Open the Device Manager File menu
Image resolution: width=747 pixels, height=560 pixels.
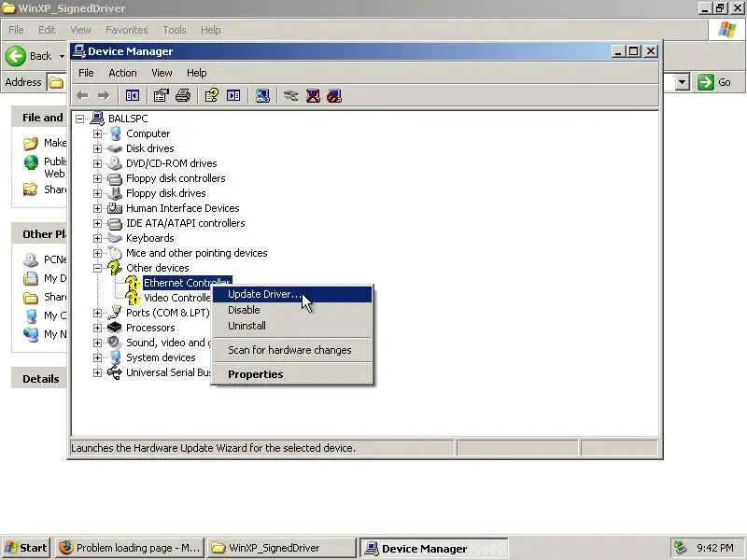point(86,73)
